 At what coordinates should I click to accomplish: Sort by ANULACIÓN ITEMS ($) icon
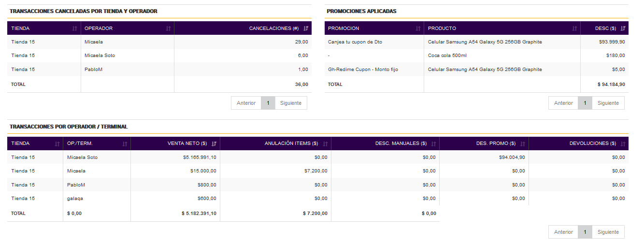click(325, 143)
